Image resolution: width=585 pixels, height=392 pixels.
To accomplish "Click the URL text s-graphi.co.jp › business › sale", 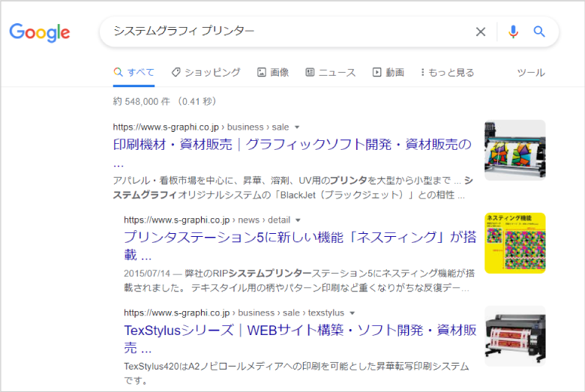I will tap(201, 127).
